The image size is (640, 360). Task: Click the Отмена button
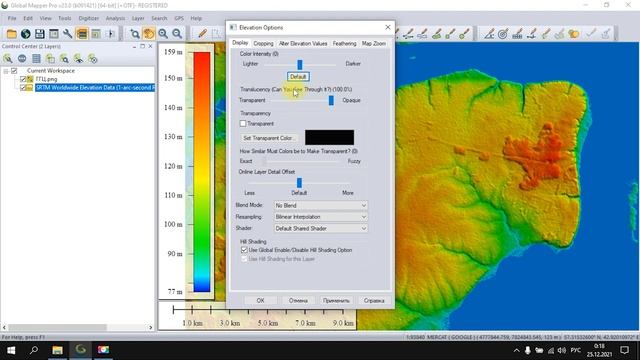(298, 300)
